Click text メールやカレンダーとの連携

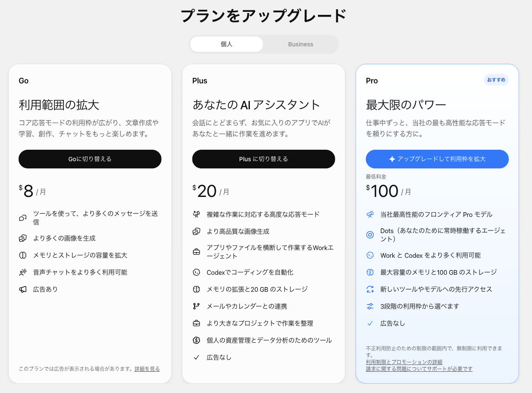pyautogui.click(x=247, y=306)
